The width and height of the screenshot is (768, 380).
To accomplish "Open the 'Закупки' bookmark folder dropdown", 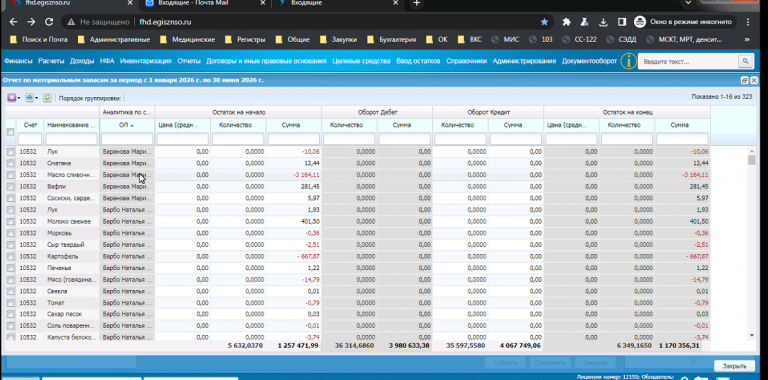I will point(338,40).
